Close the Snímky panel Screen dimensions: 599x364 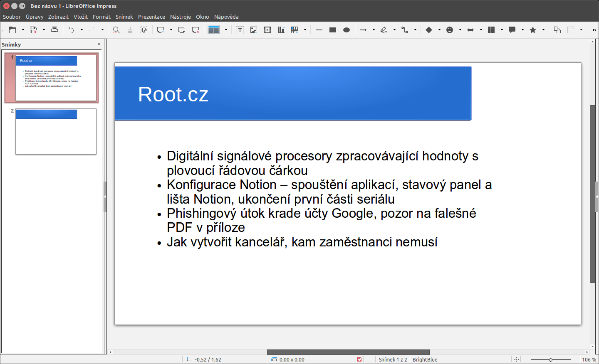tap(99, 44)
